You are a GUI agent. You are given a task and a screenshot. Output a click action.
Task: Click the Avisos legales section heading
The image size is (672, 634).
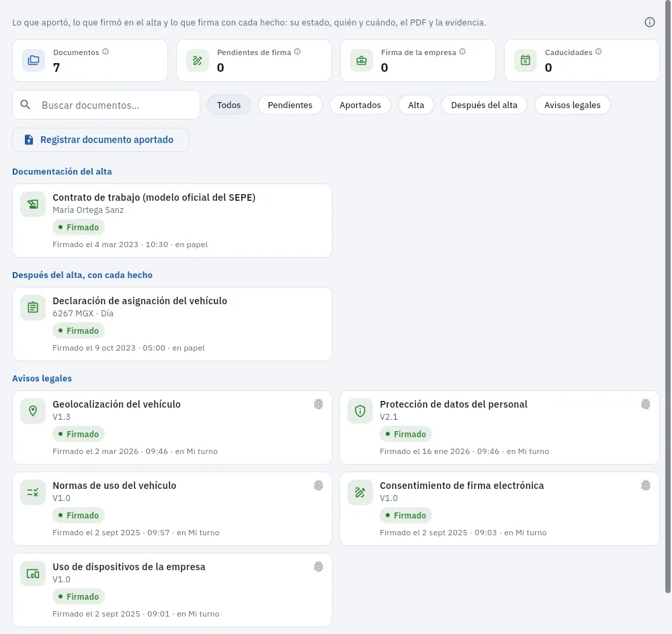42,379
